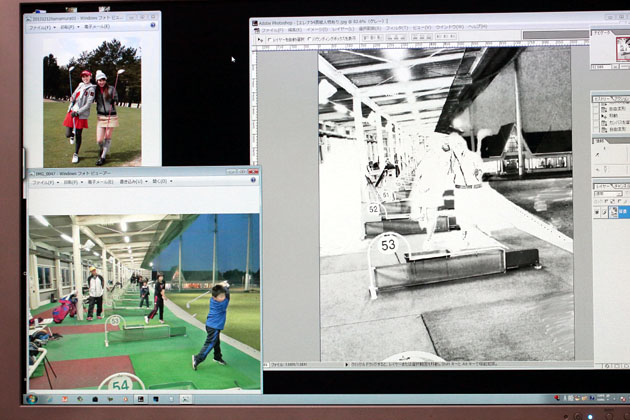
Task: Click the Photoshop document icon beside the File menu
Action: click(255, 31)
